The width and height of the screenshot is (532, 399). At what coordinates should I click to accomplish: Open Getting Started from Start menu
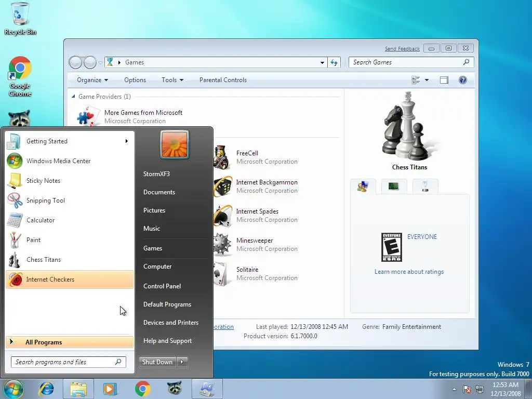[70, 141]
